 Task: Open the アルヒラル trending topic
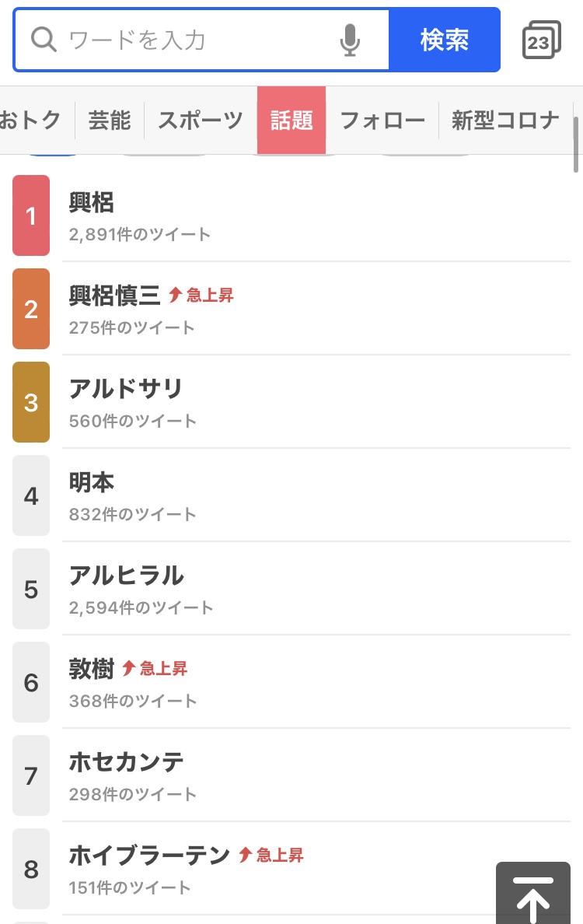click(x=127, y=576)
